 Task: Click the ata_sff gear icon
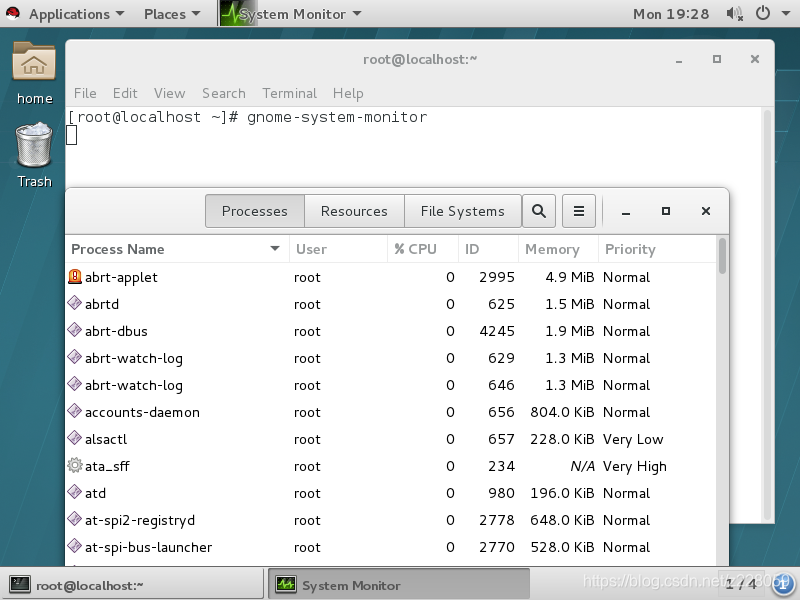(x=74, y=465)
